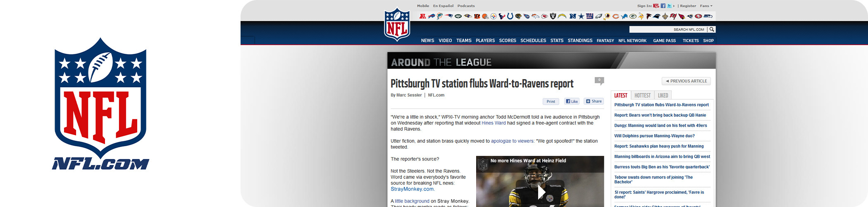Switch to the LIKED tab
The image size is (868, 207).
pos(663,95)
